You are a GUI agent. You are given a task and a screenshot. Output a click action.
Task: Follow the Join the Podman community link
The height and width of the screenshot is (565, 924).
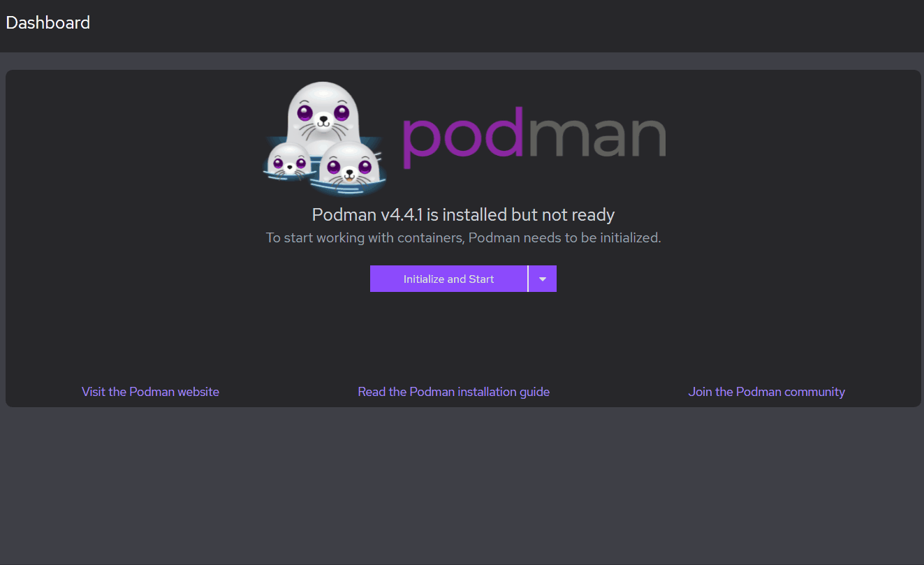point(767,392)
